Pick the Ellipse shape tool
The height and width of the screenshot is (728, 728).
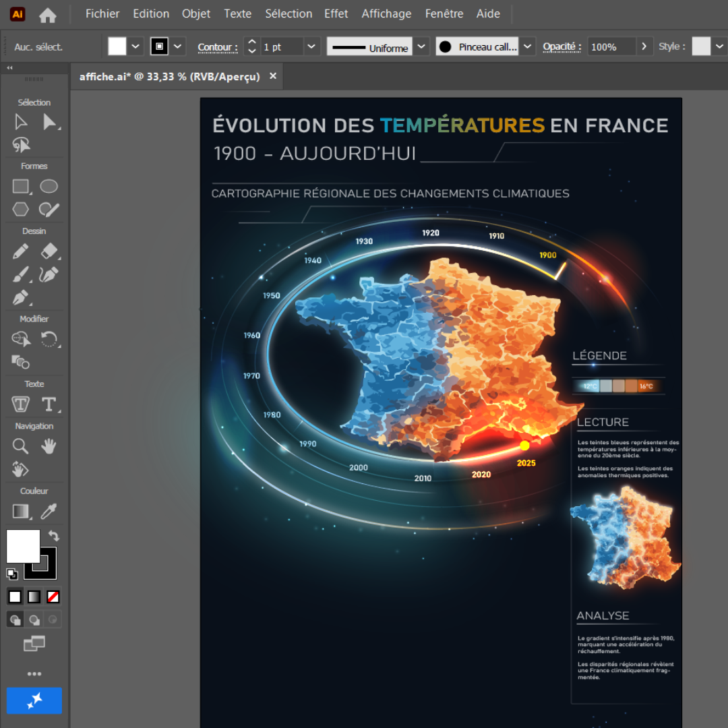[49, 187]
